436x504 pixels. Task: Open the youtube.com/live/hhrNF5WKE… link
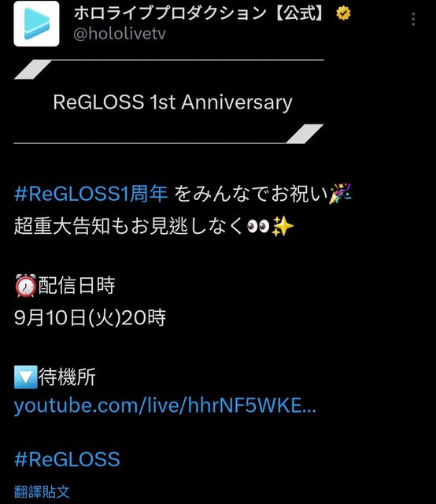click(x=165, y=406)
